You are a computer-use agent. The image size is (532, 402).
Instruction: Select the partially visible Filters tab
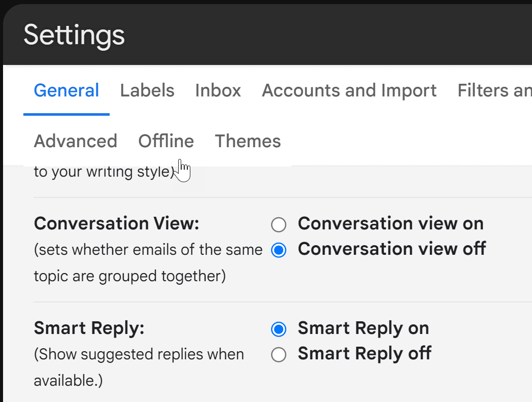pos(494,91)
